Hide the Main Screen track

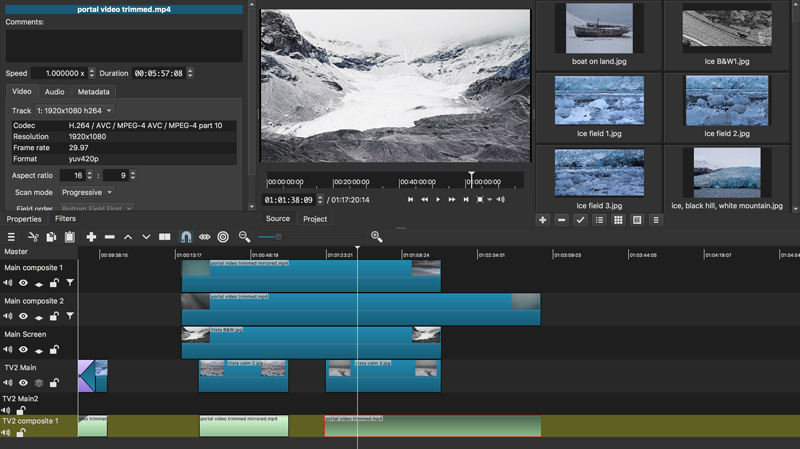(23, 350)
